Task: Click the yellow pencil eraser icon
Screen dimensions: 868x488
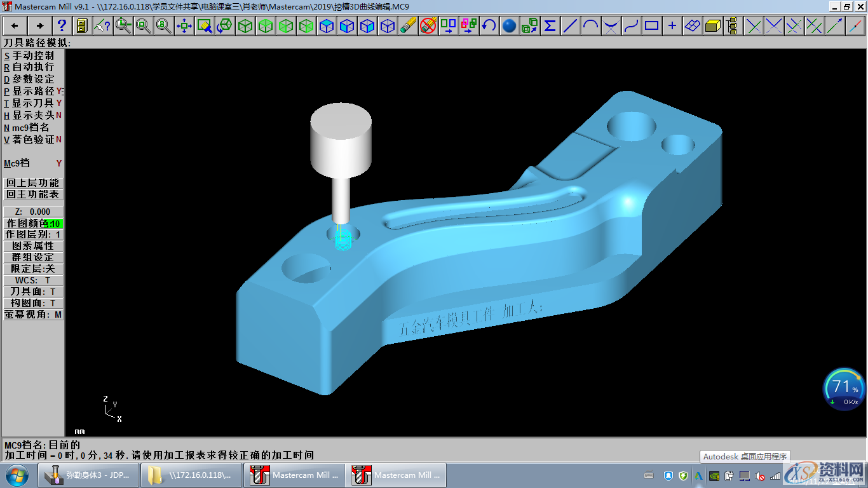Action: click(x=407, y=26)
